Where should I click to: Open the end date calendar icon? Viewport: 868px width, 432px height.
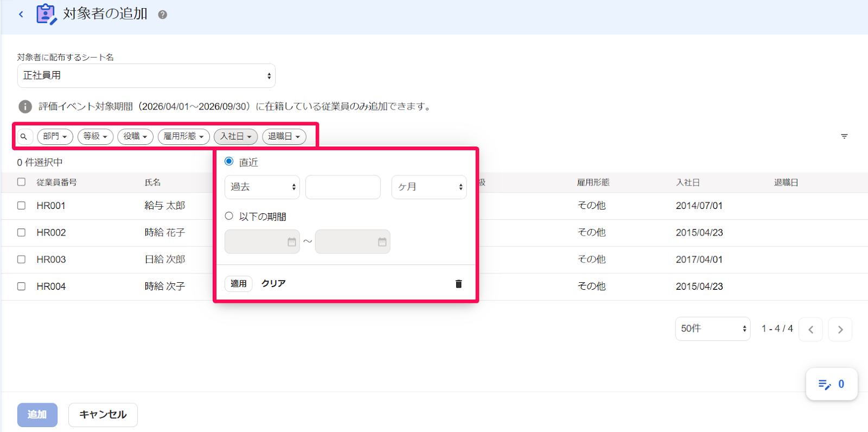tap(382, 242)
